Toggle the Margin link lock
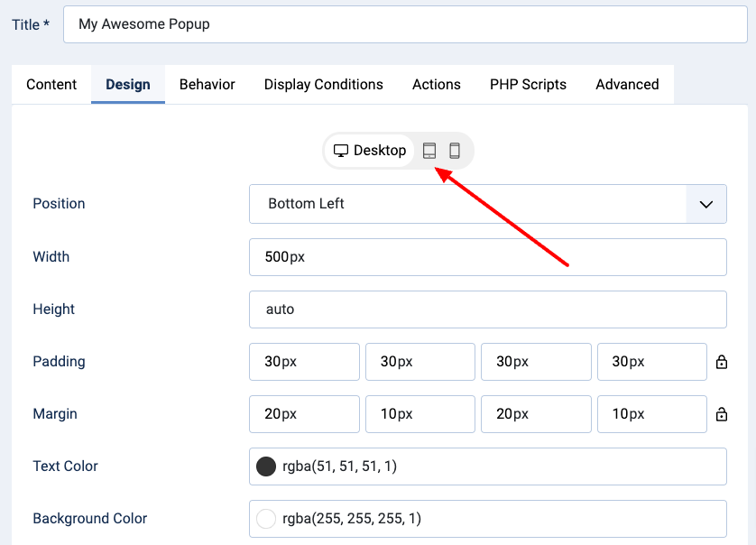 pos(722,414)
